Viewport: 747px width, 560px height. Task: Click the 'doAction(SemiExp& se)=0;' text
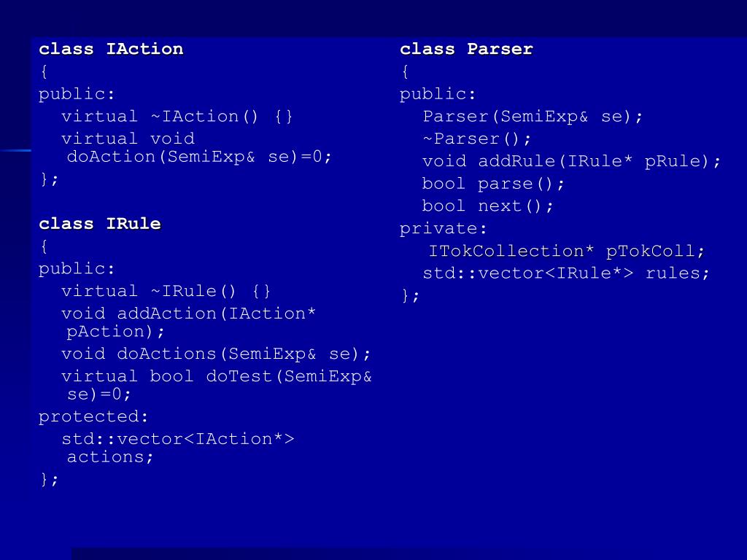pyautogui.click(x=199, y=157)
